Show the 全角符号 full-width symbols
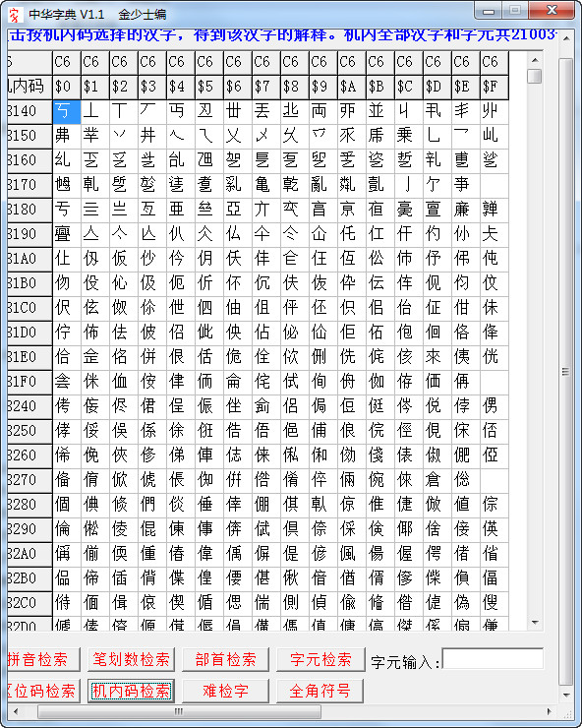The image size is (582, 728). coord(320,691)
